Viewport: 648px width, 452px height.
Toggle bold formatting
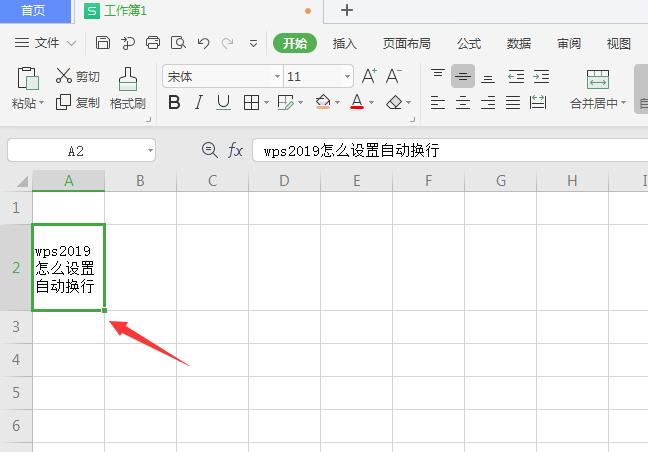click(174, 102)
